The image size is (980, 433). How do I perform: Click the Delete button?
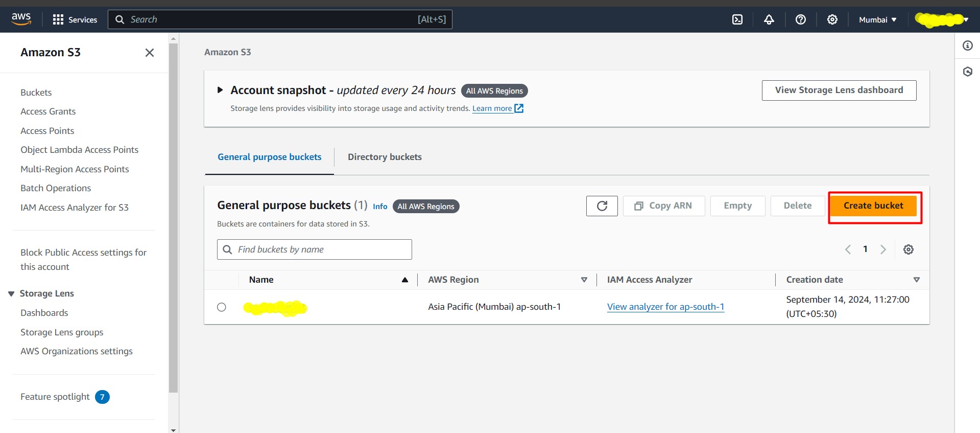pos(797,206)
